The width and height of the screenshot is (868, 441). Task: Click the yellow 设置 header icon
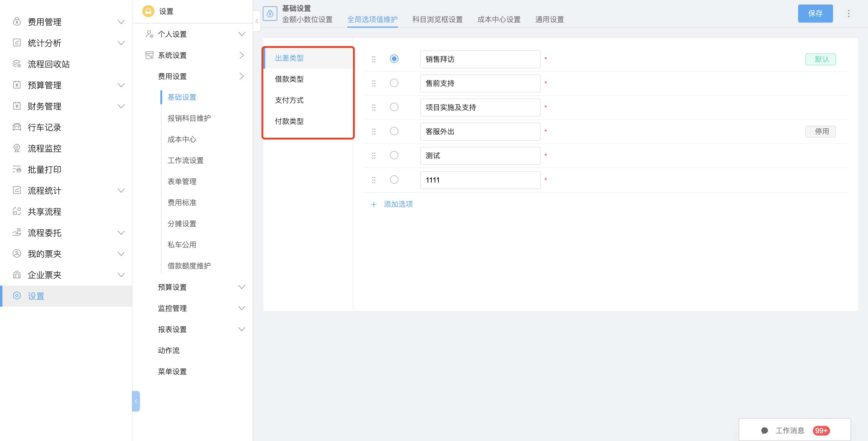tap(148, 11)
